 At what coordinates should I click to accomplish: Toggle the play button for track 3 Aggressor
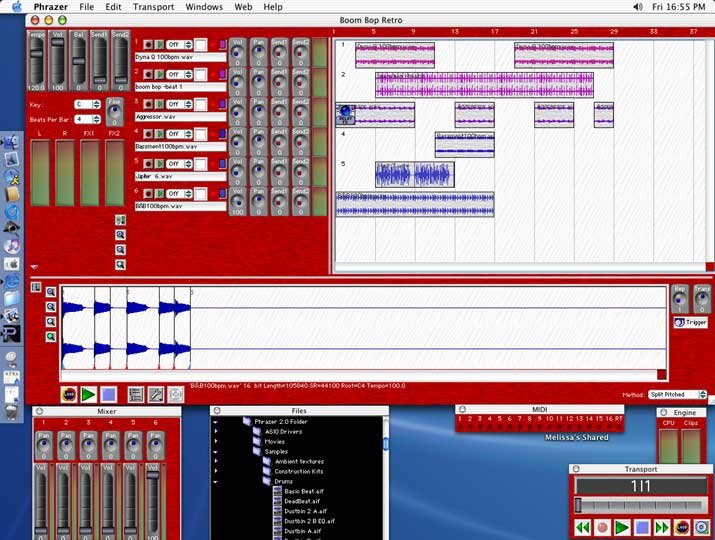pos(159,104)
